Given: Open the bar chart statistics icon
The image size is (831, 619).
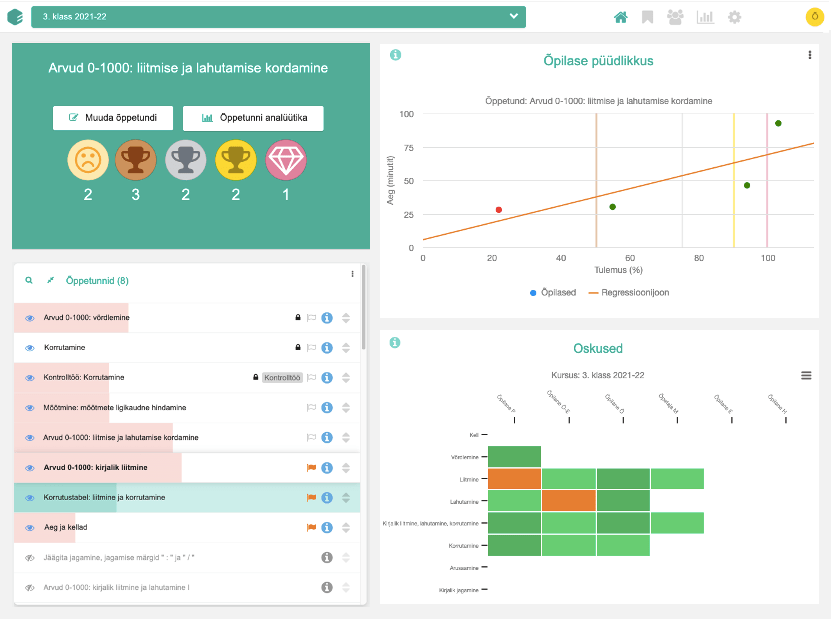Looking at the screenshot, I should tap(705, 17).
